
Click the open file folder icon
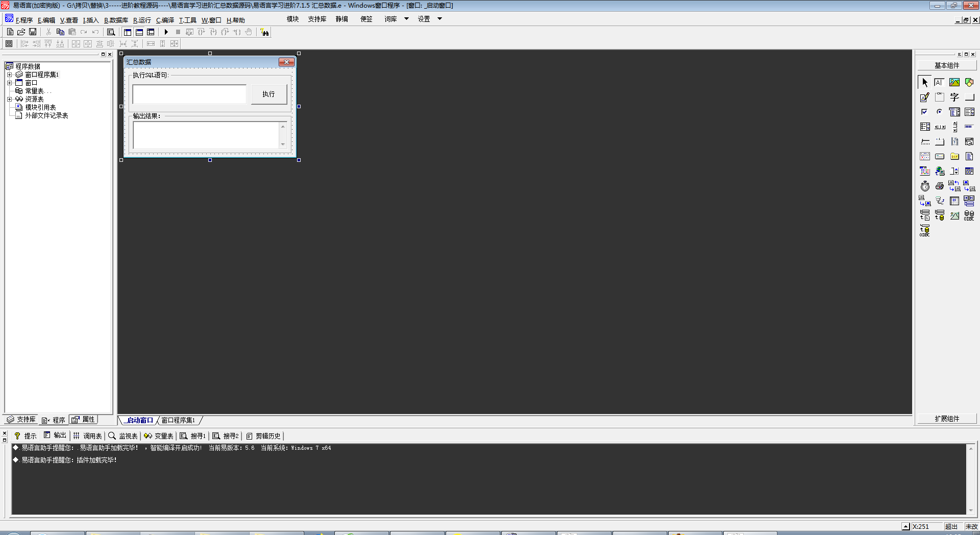point(21,32)
